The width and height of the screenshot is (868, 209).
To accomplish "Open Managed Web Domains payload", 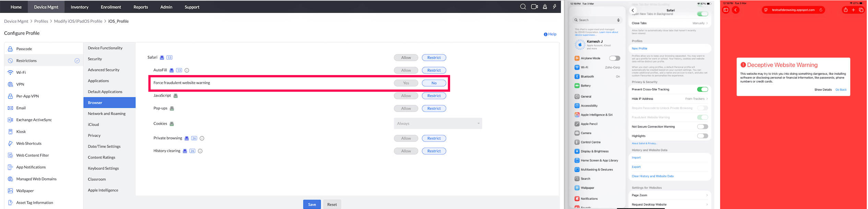I will [44, 179].
